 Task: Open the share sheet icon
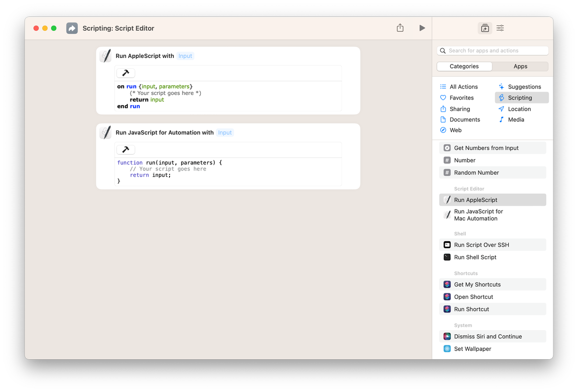[400, 28]
